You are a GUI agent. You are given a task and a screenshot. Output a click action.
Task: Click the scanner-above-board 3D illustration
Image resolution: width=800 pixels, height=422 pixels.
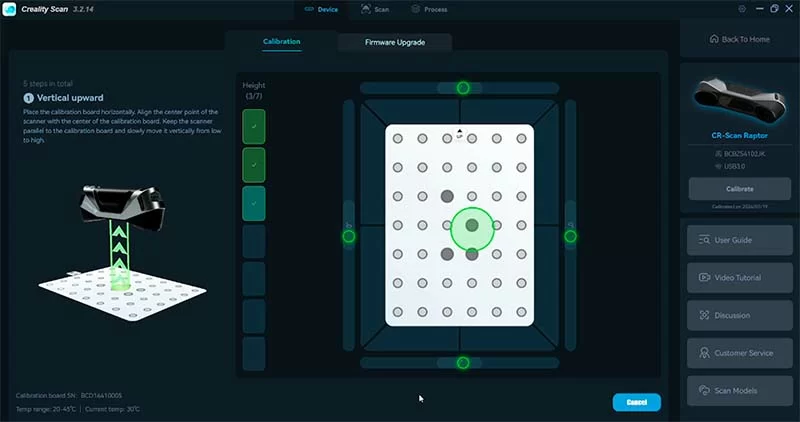pos(122,252)
